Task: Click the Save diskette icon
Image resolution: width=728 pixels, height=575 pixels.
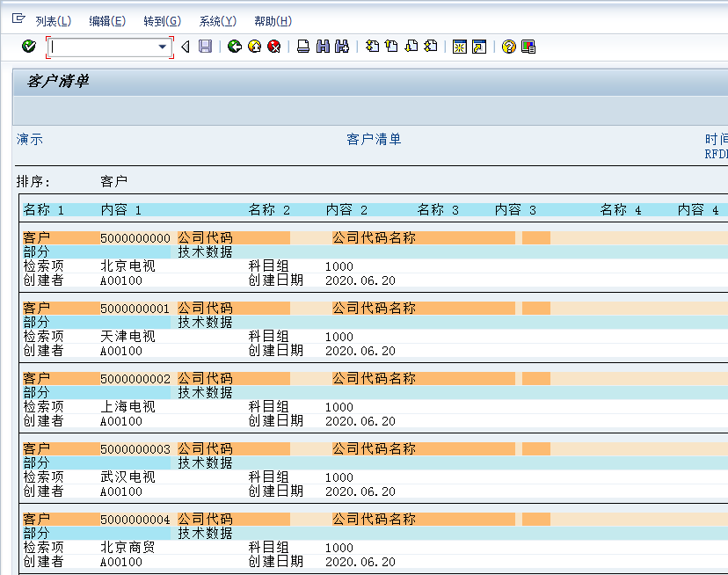Action: [x=205, y=47]
